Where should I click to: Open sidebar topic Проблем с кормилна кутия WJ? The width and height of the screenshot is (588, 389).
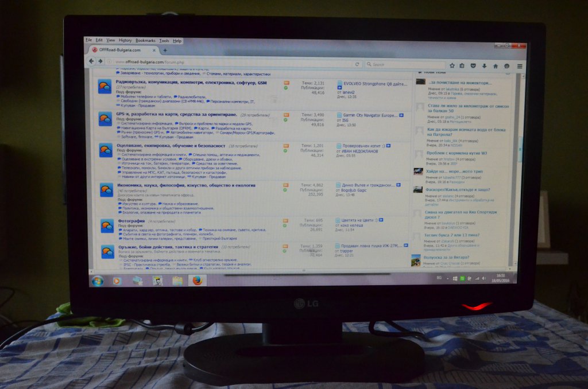(x=457, y=153)
